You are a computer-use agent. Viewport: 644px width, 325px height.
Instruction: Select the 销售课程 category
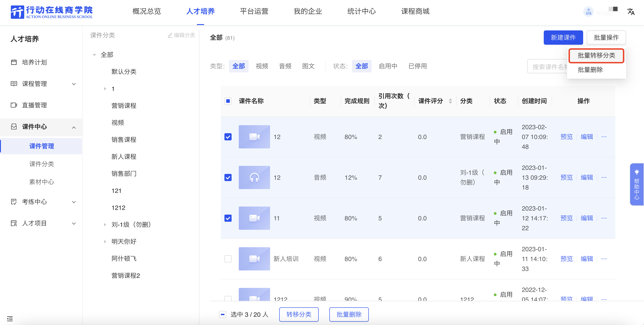tap(124, 140)
